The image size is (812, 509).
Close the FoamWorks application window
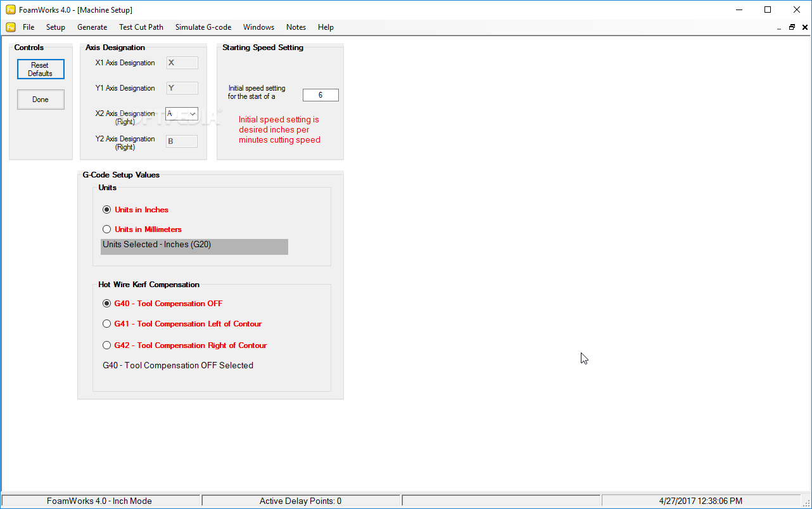(797, 10)
